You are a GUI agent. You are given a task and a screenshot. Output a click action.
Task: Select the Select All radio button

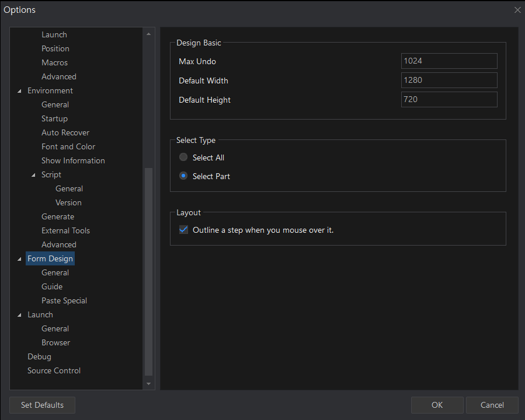coord(183,157)
